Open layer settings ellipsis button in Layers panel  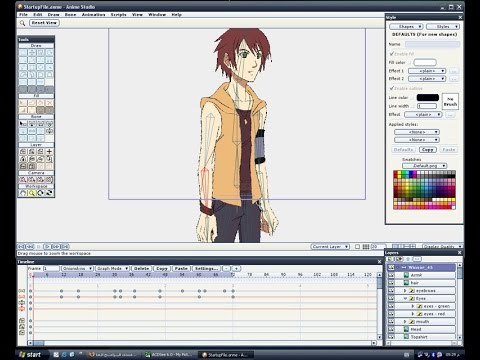417,259
